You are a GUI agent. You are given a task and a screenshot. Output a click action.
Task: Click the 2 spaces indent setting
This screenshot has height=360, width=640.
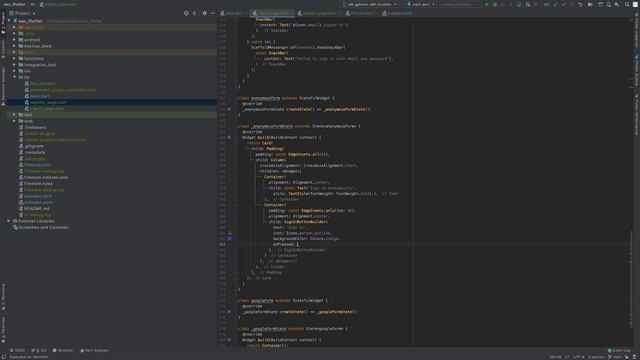pyautogui.click(x=596, y=357)
